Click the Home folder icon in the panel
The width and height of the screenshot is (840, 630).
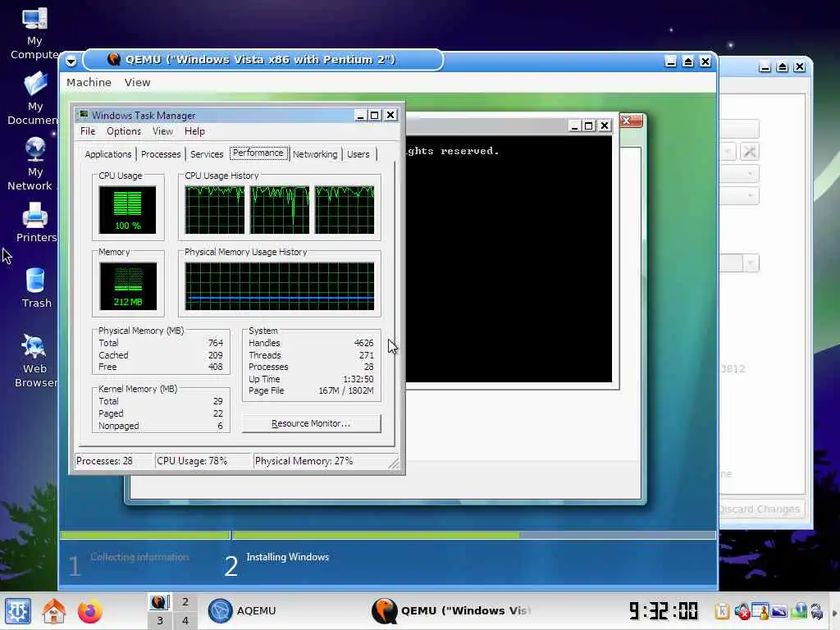(54, 611)
